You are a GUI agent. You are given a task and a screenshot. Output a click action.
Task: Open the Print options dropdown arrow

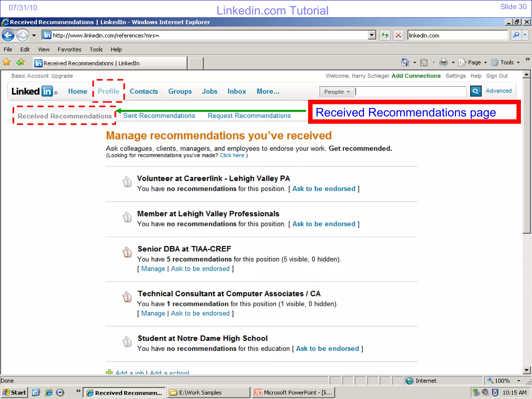click(453, 63)
